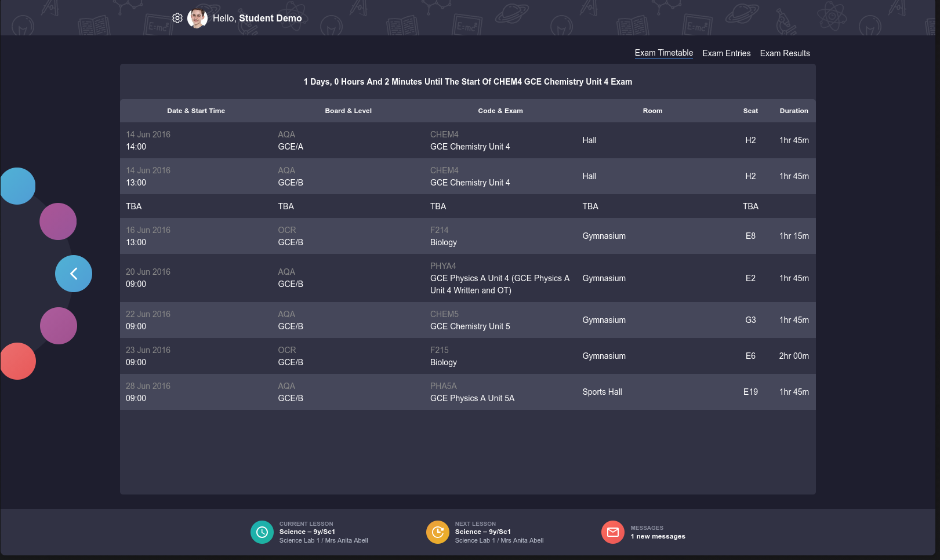Click the blue circle at top of side menu
The image size is (940, 560).
click(x=17, y=186)
